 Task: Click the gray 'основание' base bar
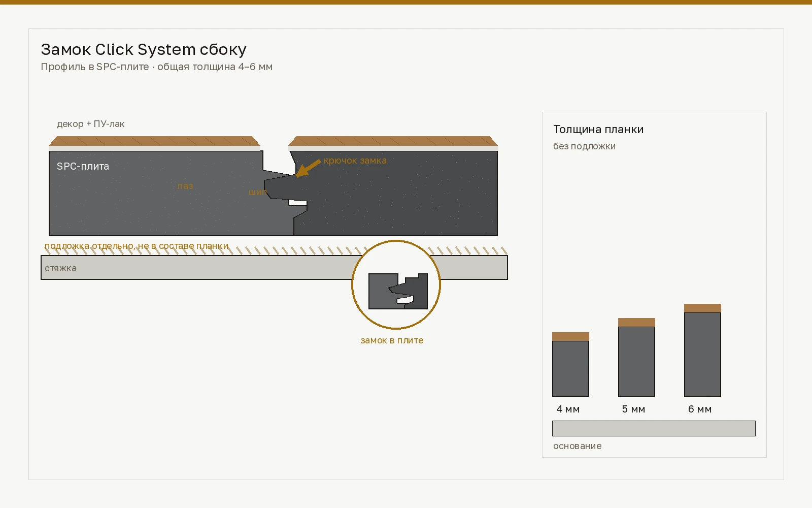(x=654, y=428)
